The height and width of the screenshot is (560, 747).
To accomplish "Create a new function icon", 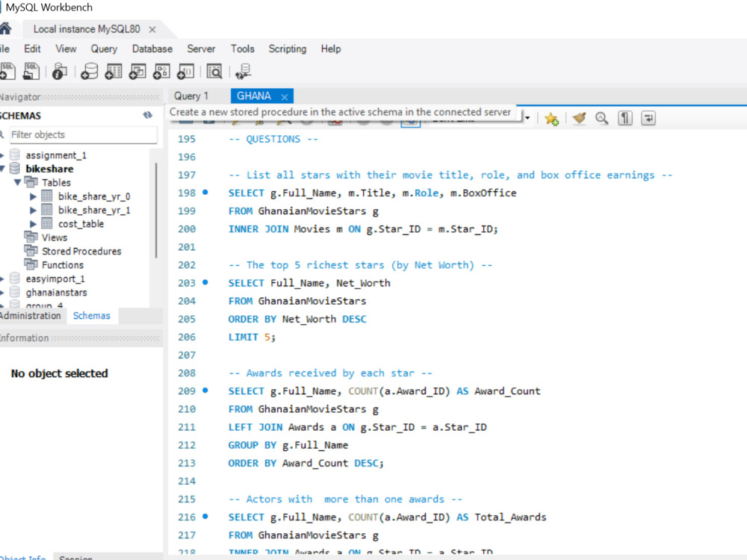I will click(186, 72).
